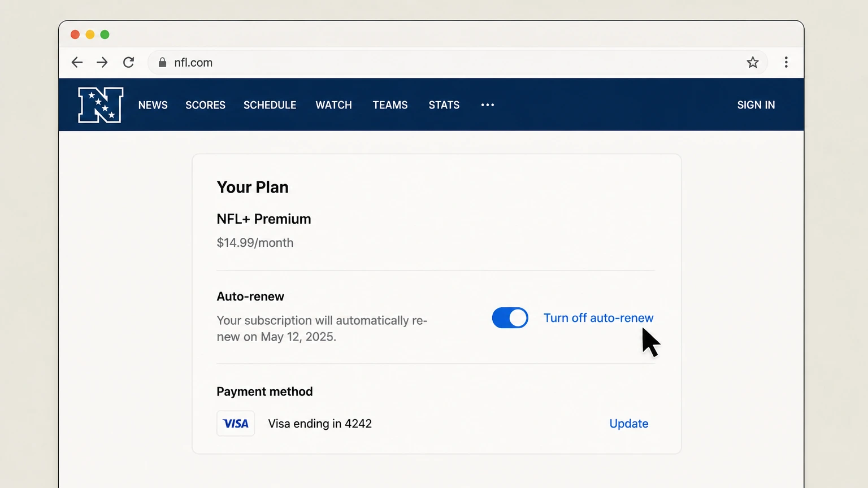This screenshot has height=488, width=868.
Task: Close the window with the red button
Action: point(75,34)
